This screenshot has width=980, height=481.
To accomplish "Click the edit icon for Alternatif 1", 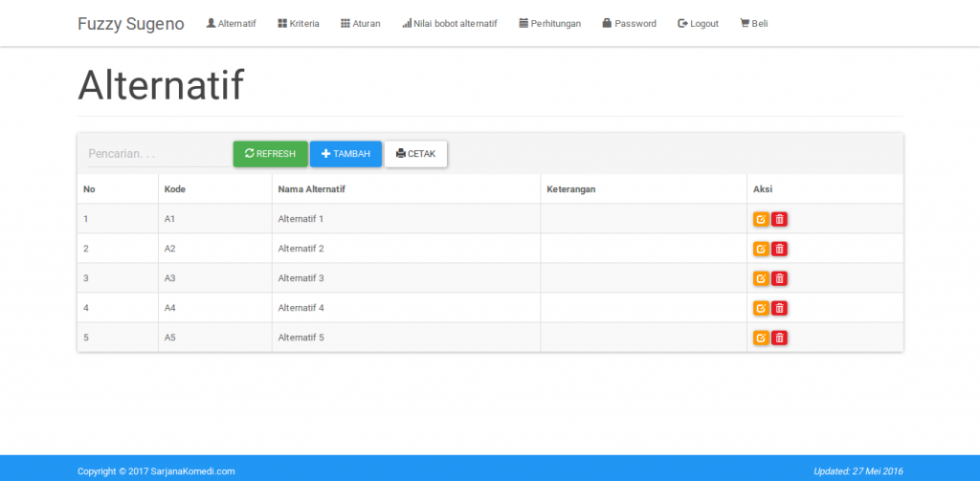I will [x=761, y=219].
